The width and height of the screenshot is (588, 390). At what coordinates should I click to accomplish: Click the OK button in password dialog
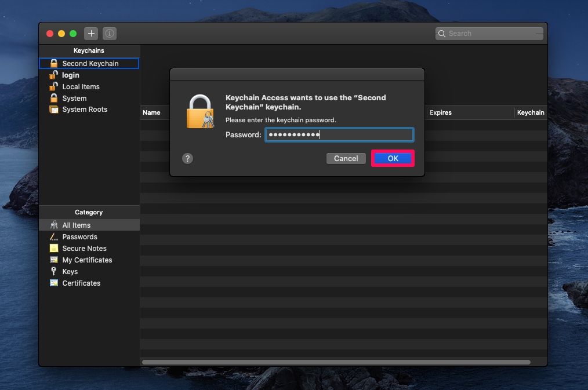coord(393,158)
